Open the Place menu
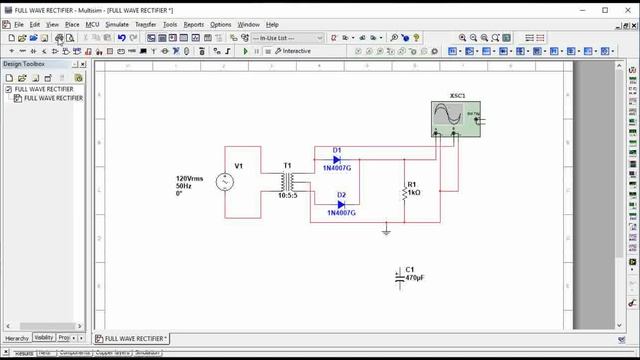Viewport: 640px width, 360px height. click(x=72, y=25)
